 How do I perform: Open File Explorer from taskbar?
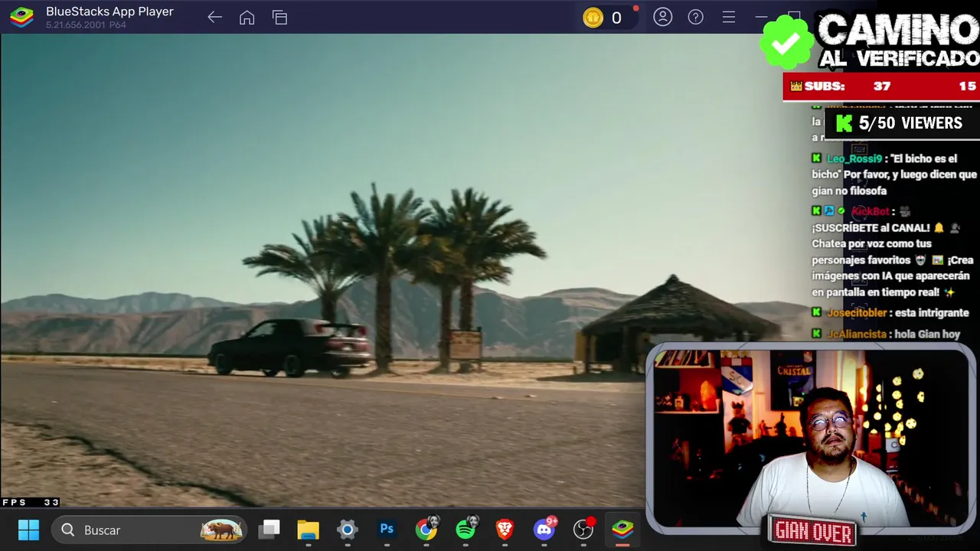[x=309, y=530]
